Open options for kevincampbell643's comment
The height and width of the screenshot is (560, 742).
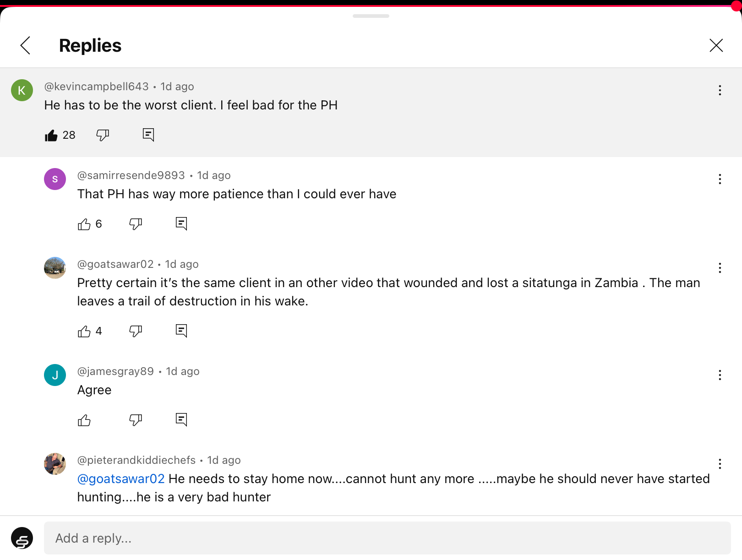pos(720,90)
